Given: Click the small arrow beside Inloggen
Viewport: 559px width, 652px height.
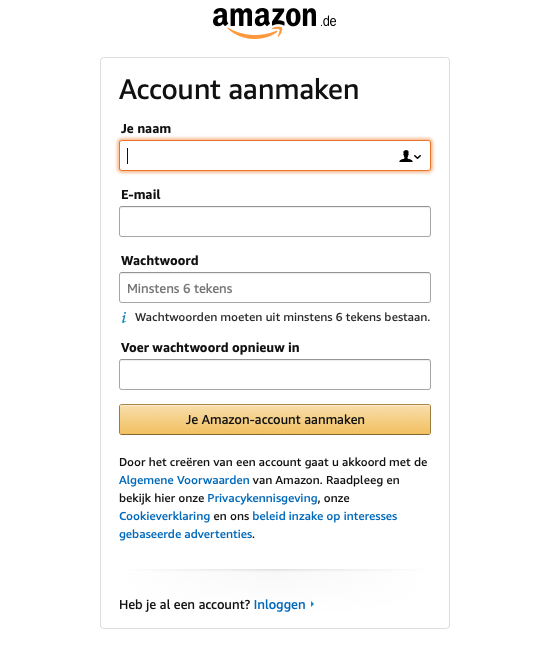Looking at the screenshot, I should [x=312, y=604].
